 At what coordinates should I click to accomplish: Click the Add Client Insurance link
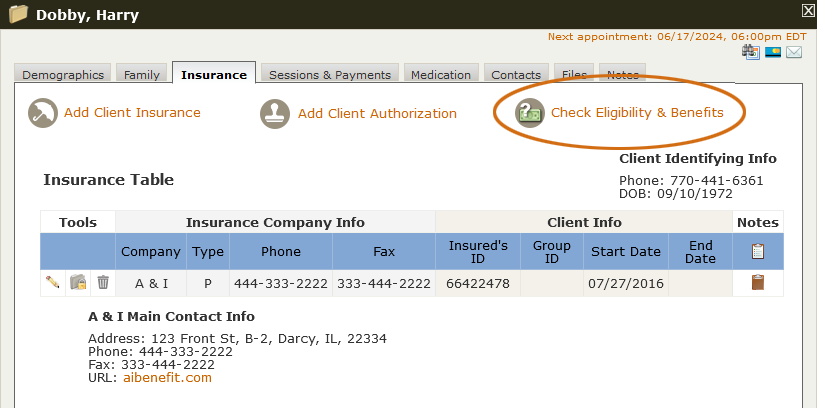point(132,113)
